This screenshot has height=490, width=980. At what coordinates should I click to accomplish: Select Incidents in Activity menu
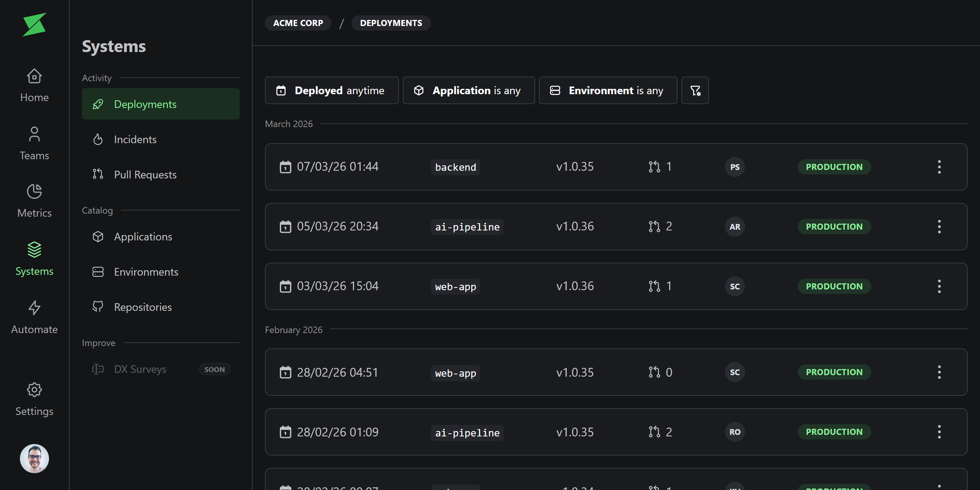[135, 139]
